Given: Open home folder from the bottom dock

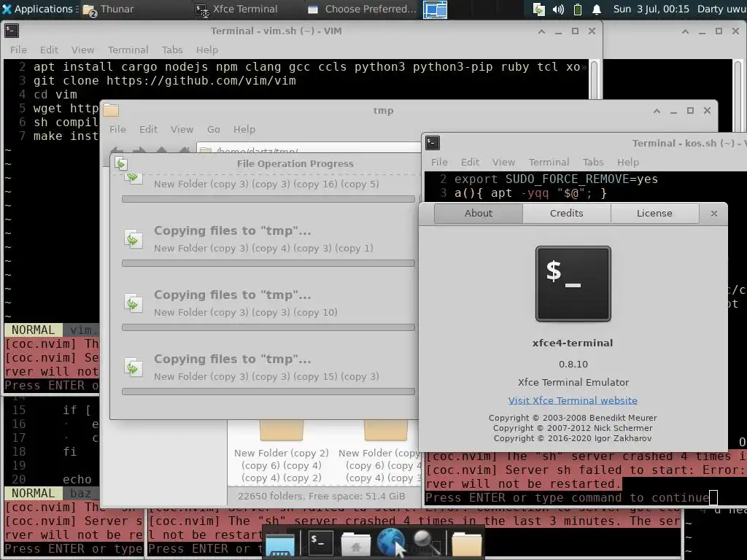Looking at the screenshot, I should [x=355, y=544].
